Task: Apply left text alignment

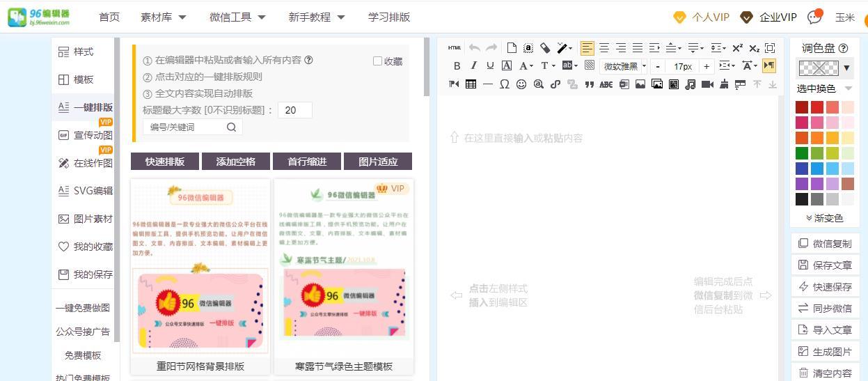Action: (x=587, y=48)
